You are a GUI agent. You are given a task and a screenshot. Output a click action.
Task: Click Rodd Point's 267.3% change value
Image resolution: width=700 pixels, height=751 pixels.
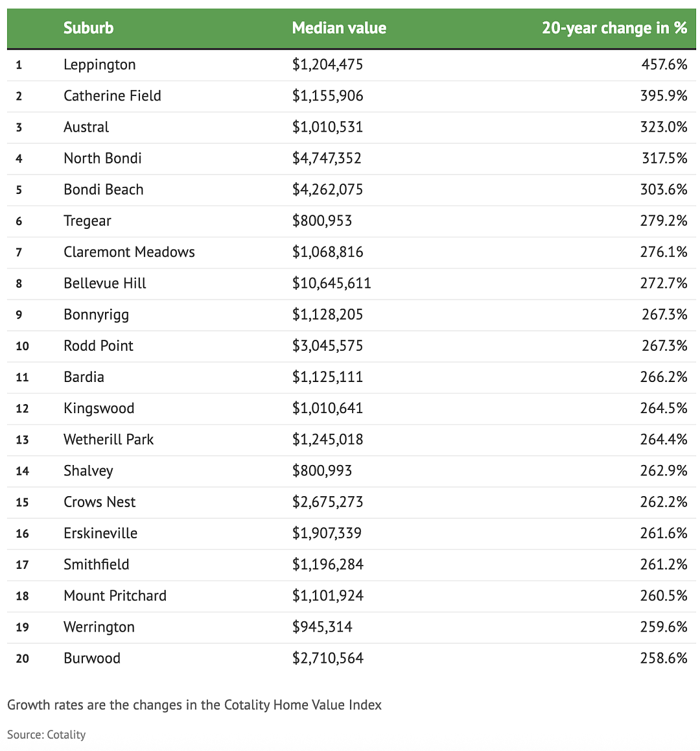[x=664, y=346]
